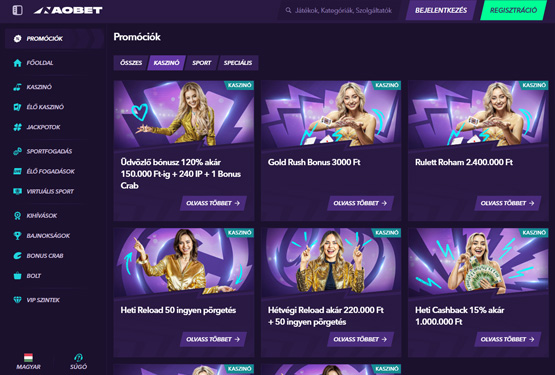Click the green Regisztráció button
The height and width of the screenshot is (375, 555).
pyautogui.click(x=514, y=10)
